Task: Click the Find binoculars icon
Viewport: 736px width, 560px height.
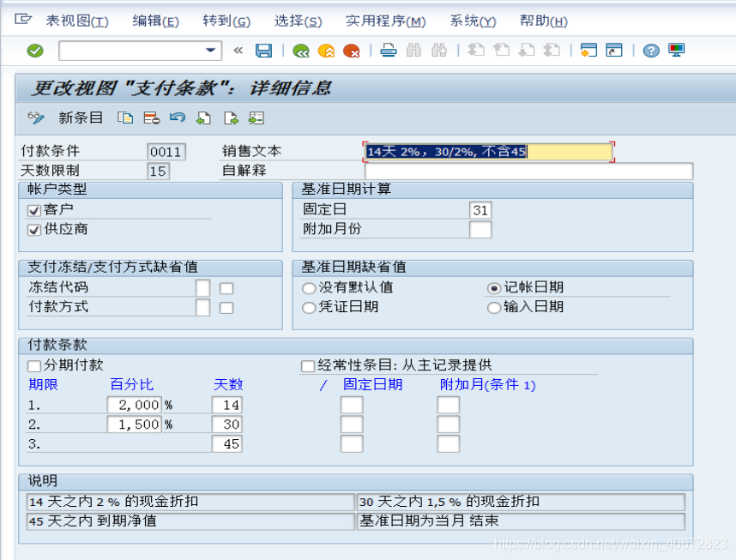Action: coord(413,50)
